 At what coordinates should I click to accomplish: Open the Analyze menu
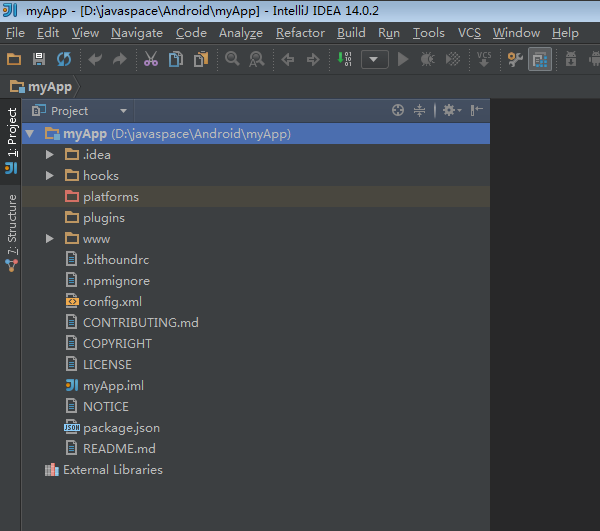(241, 33)
